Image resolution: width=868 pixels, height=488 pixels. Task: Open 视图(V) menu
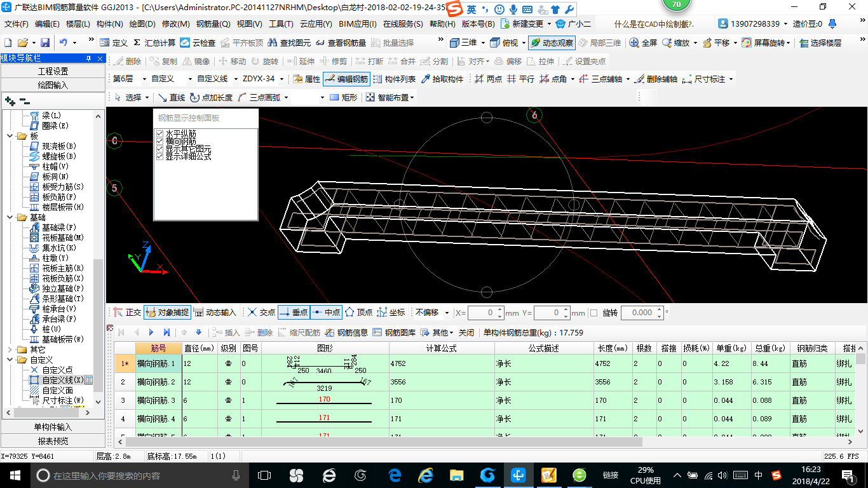250,24
